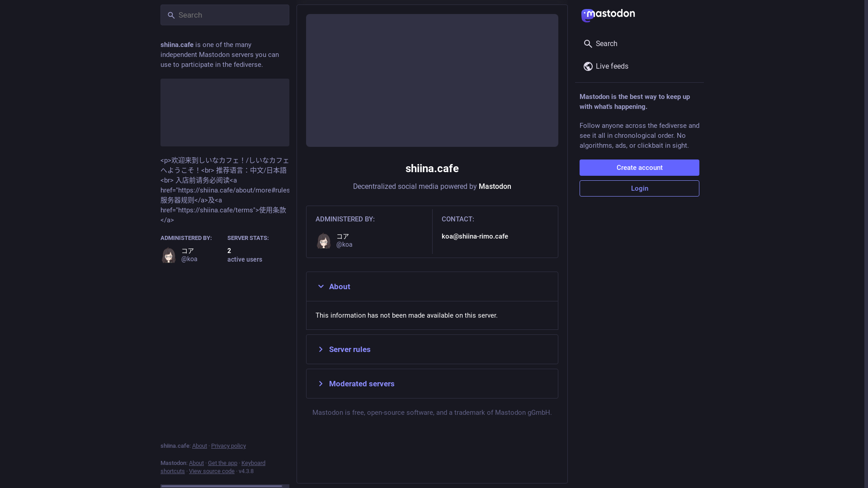Click the コア @koa name in the left sidebar
This screenshot has width=868, height=488.
pyautogui.click(x=189, y=255)
